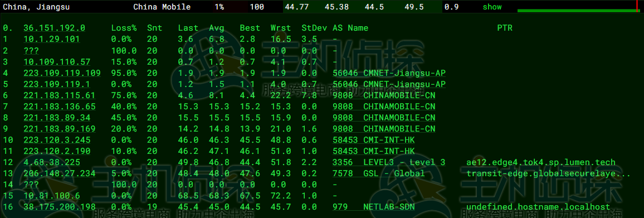The image size is (644, 218).
Task: Click the 0.9 deviation value
Action: tap(452, 7)
